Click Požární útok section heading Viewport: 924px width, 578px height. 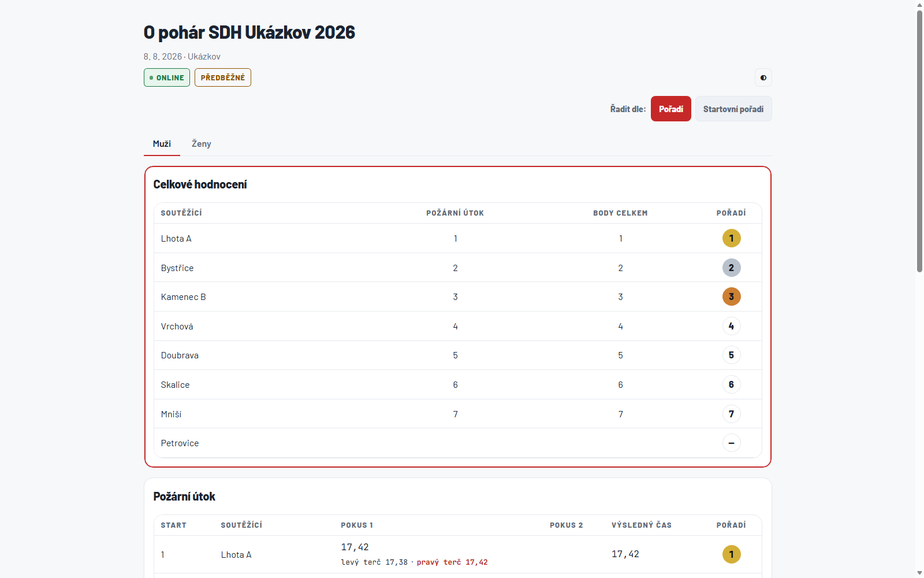[184, 497]
